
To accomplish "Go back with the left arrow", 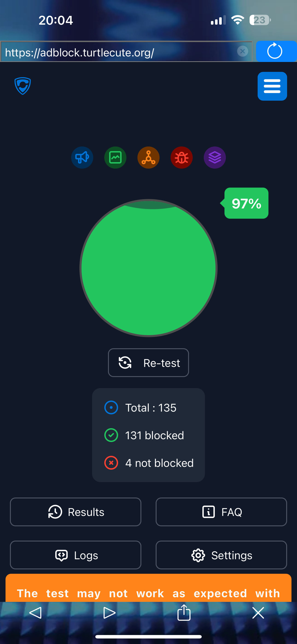I will (x=35, y=613).
